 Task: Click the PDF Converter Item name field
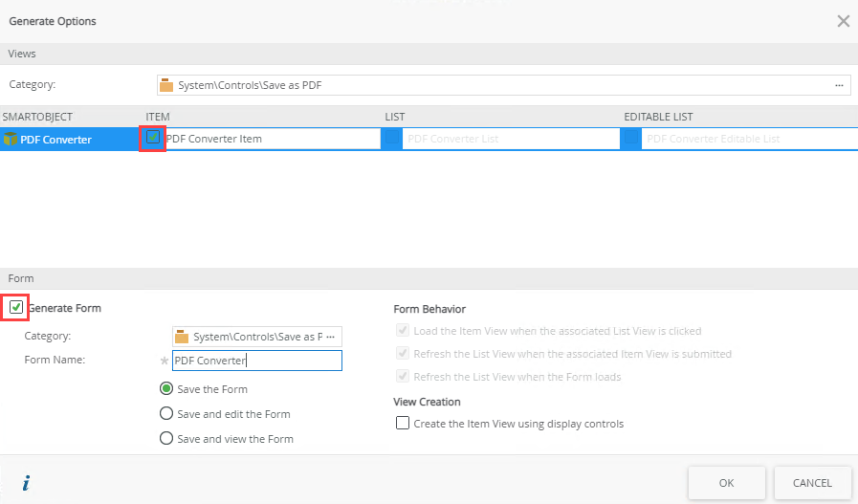[x=272, y=139]
